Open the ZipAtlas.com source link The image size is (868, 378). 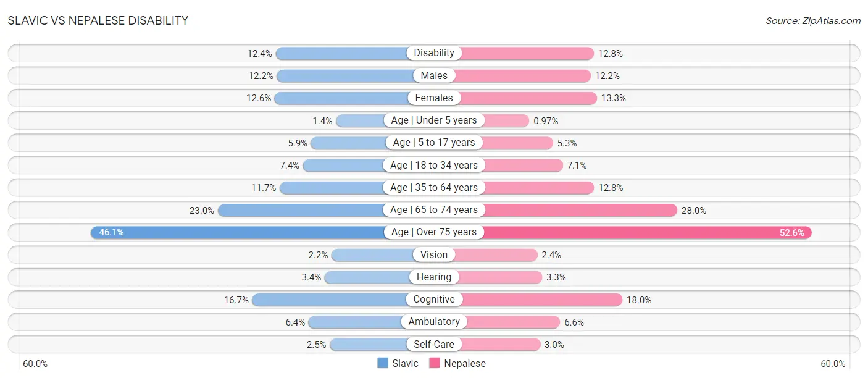(832, 21)
